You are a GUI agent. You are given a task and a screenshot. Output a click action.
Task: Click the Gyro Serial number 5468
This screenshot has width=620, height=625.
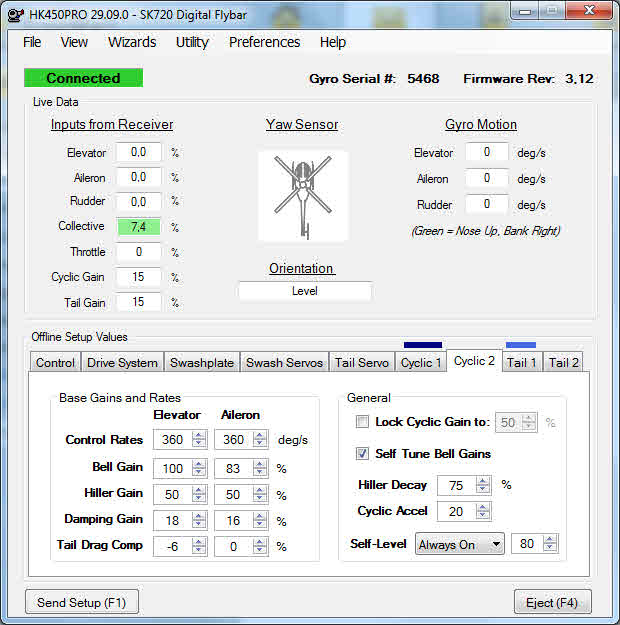click(x=423, y=79)
